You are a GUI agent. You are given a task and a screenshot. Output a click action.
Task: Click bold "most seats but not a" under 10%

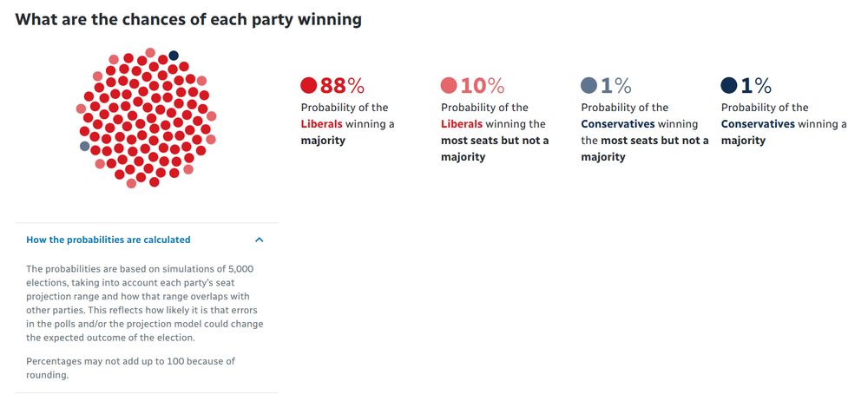coord(495,141)
